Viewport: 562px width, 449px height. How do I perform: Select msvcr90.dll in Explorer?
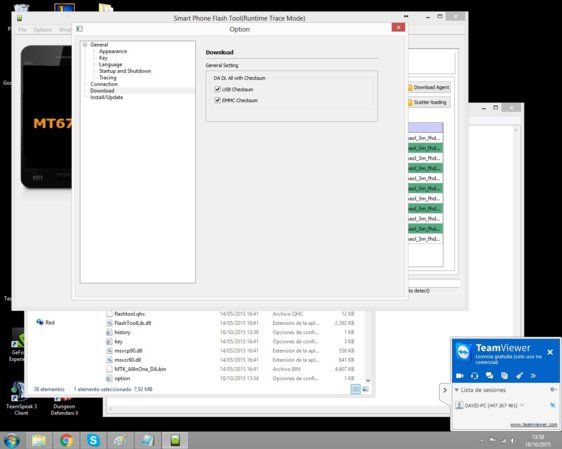click(127, 360)
